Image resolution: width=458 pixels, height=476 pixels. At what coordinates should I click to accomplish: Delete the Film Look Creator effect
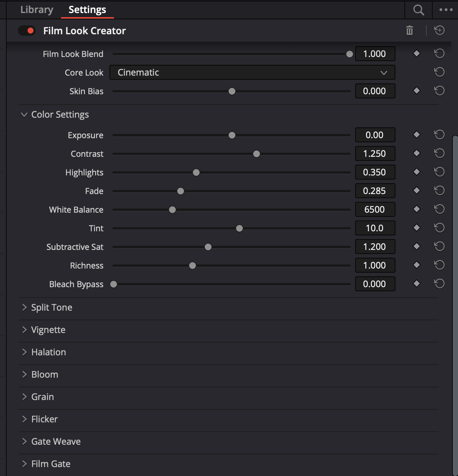410,31
